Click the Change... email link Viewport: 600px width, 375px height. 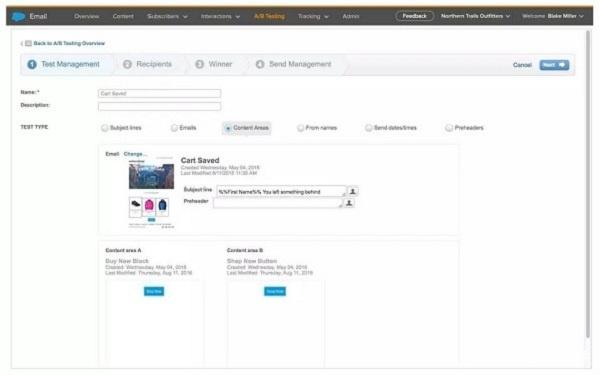click(135, 154)
